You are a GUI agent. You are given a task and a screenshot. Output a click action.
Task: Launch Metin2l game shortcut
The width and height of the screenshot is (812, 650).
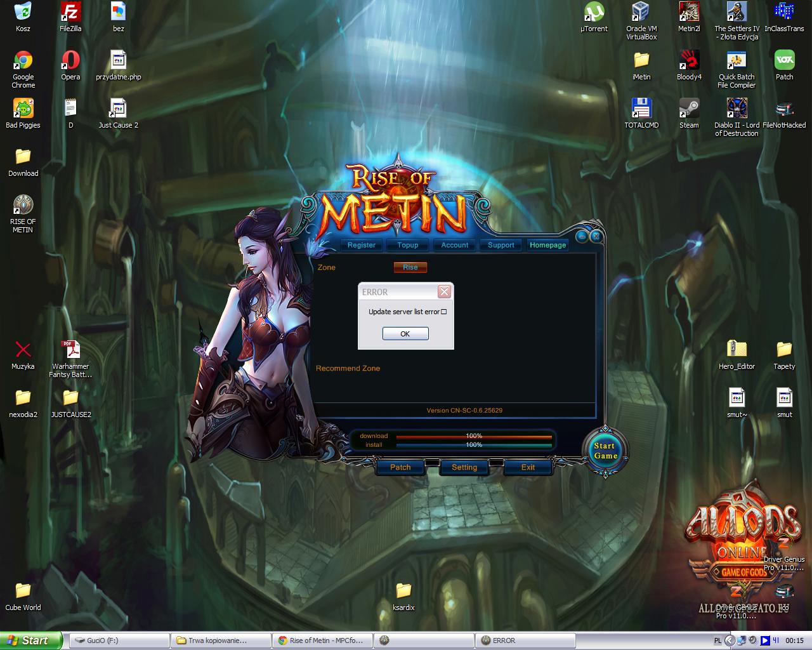(689, 17)
